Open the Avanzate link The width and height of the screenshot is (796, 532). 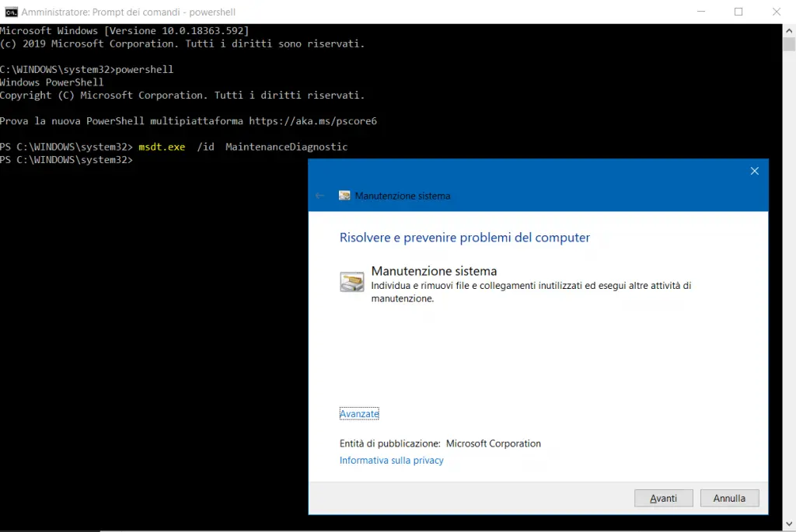coord(359,414)
